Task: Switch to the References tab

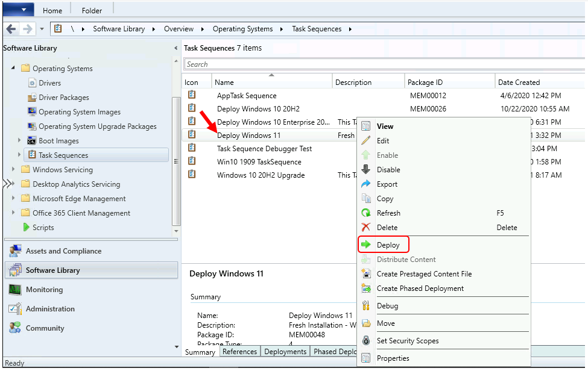Action: coord(239,352)
